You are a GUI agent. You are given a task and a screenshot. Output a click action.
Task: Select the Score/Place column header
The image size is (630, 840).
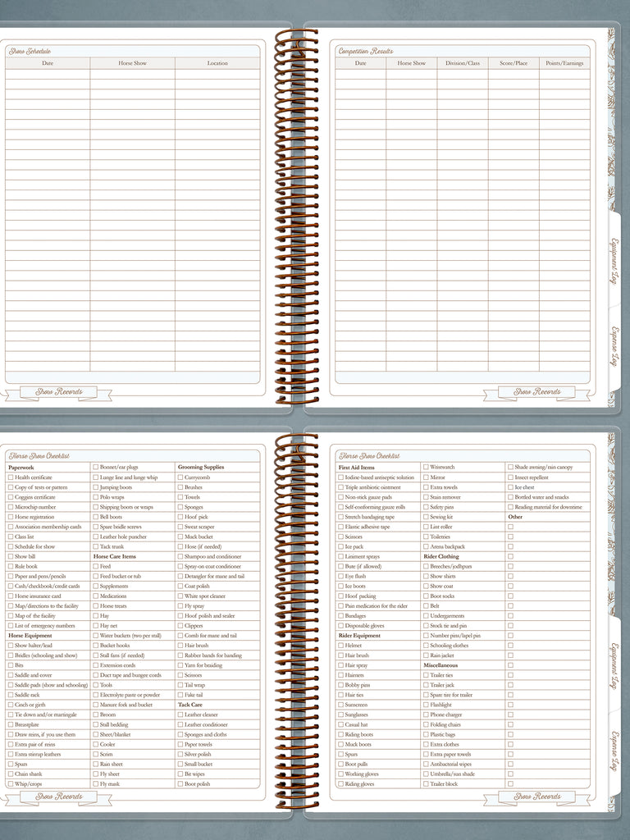(514, 63)
